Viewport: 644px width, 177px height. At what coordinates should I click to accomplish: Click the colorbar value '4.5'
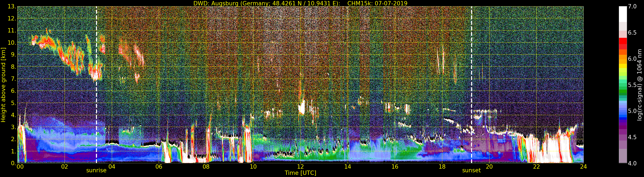click(632, 137)
